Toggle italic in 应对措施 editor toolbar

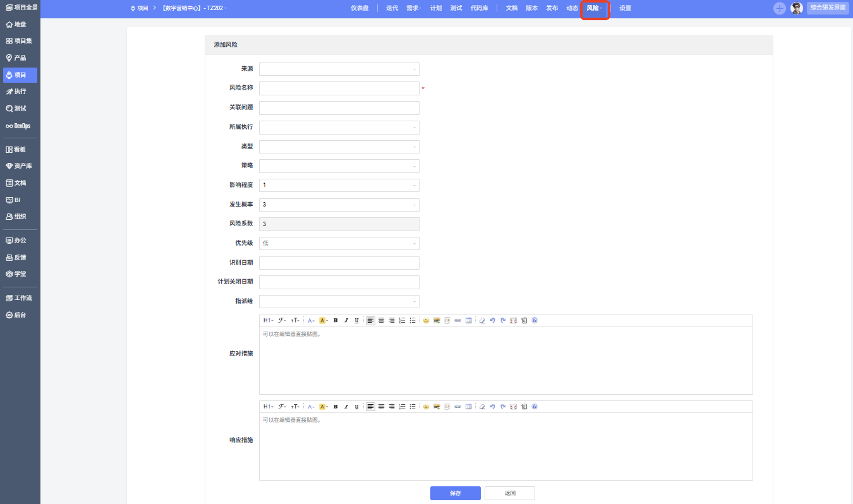coord(346,320)
